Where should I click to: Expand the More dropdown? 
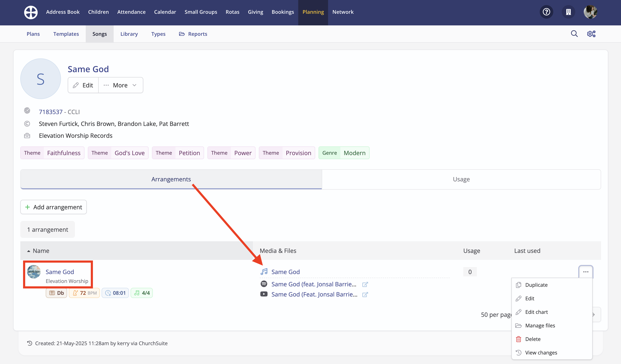point(120,85)
